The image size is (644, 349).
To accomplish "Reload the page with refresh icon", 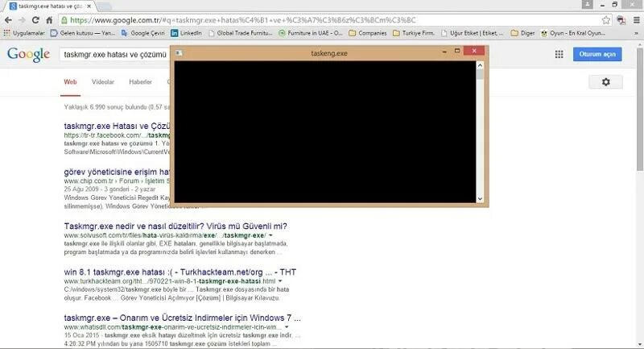I will pos(35,20).
